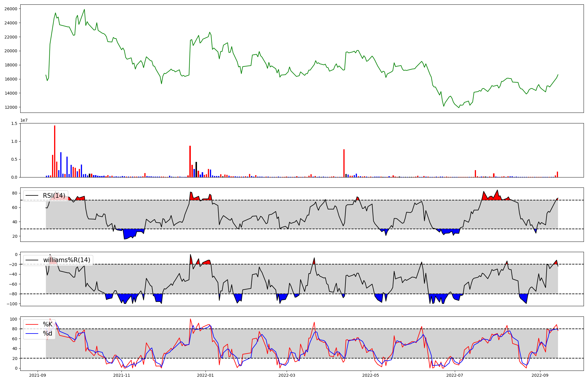Click the RSI(14) legend label
The width and height of the screenshot is (588, 382).
tap(54, 196)
